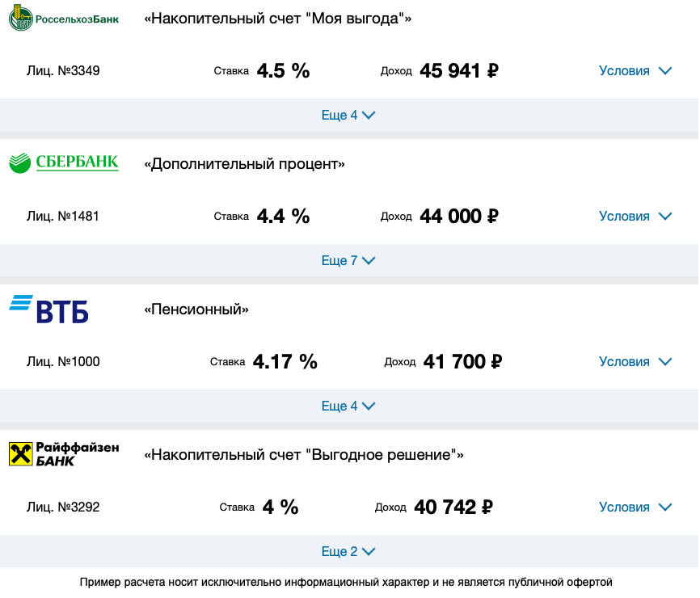Expand Условия for RosselkhozBank offer

click(635, 71)
